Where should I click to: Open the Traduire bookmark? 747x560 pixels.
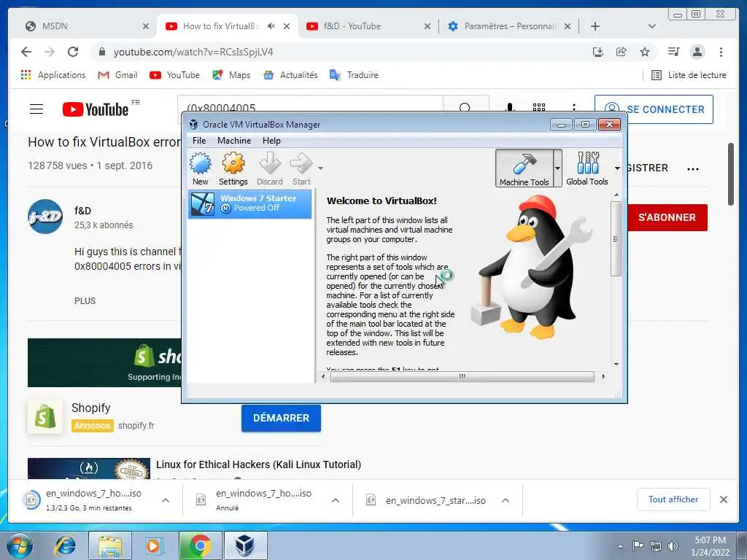[x=354, y=75]
